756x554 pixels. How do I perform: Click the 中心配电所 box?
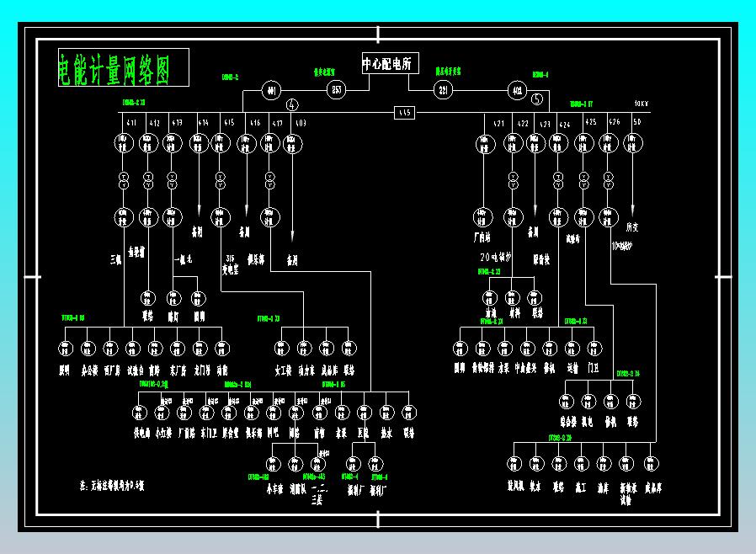click(390, 63)
